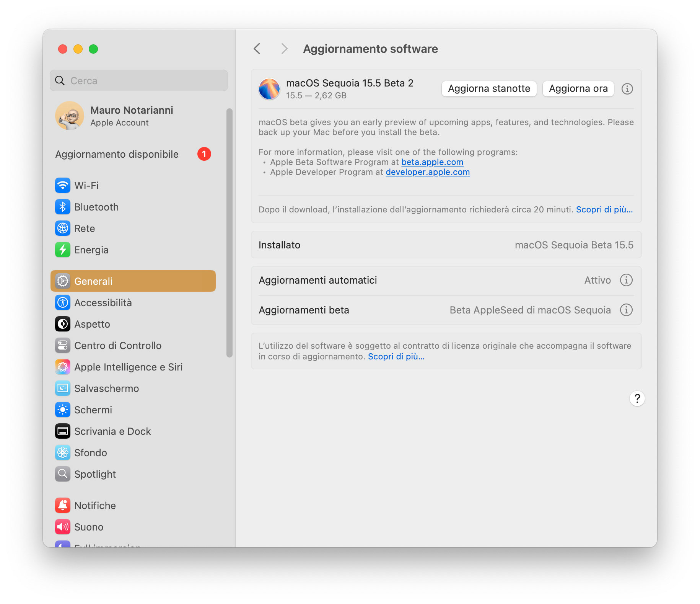Screen dimensions: 700x604
Task: Click the Installato row label
Action: coord(279,245)
